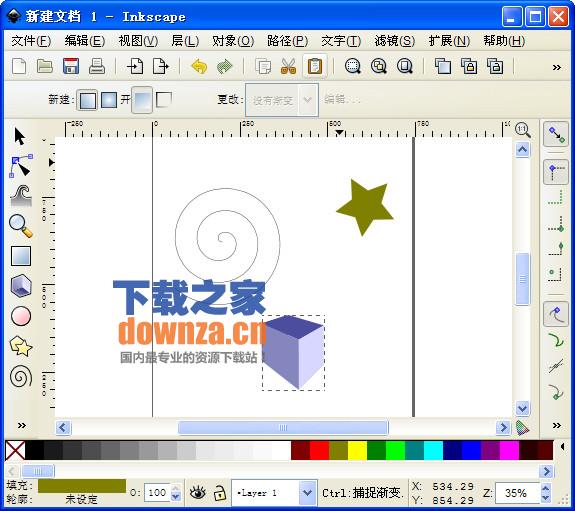Decrease opacity with stepper down arrow
This screenshot has width=575, height=511.
click(x=176, y=497)
